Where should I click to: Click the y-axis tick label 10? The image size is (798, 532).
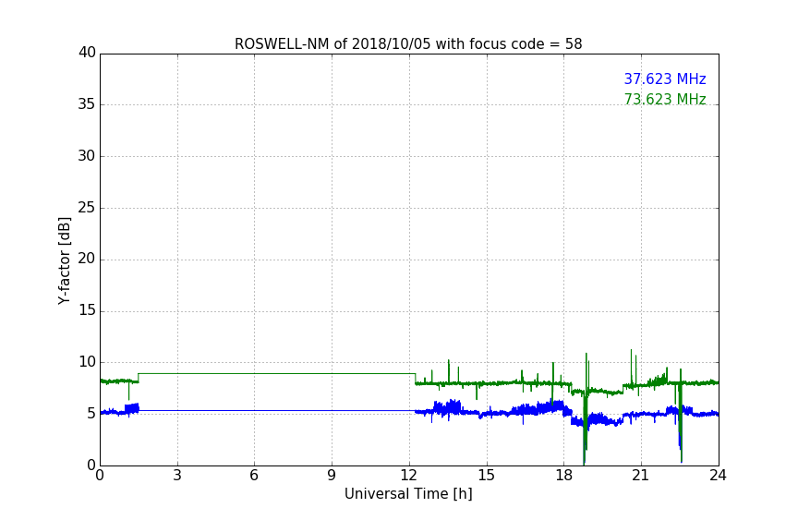(x=87, y=362)
